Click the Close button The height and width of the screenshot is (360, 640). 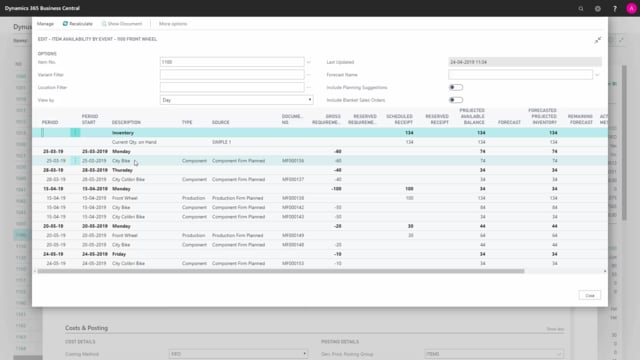(590, 296)
